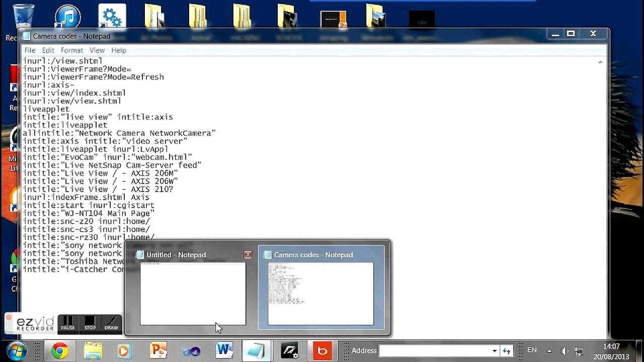Click the line 'inurl:indexFrame.shtml Axis'
The height and width of the screenshot is (362, 644).
point(86,198)
